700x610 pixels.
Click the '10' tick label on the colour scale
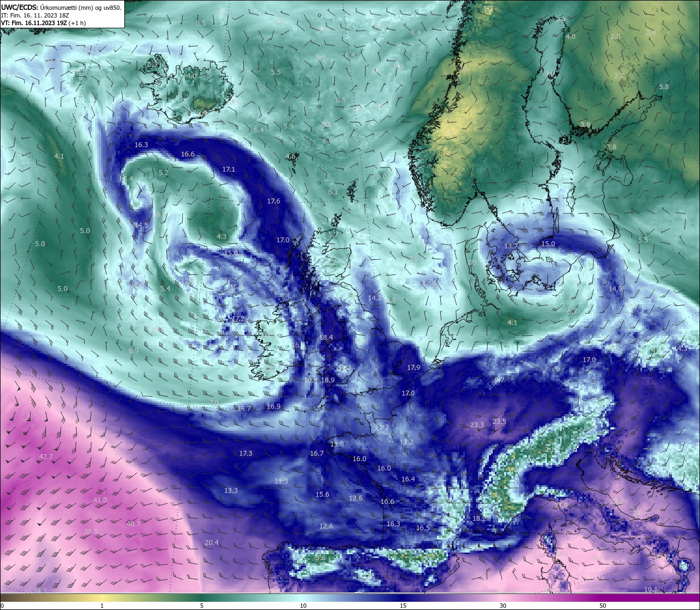(303, 606)
